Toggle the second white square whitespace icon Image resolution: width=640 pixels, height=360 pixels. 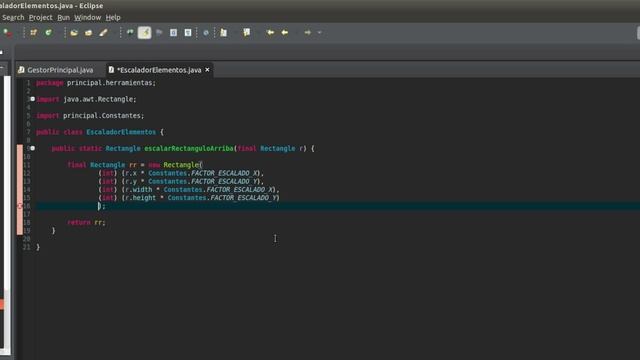coord(188,33)
